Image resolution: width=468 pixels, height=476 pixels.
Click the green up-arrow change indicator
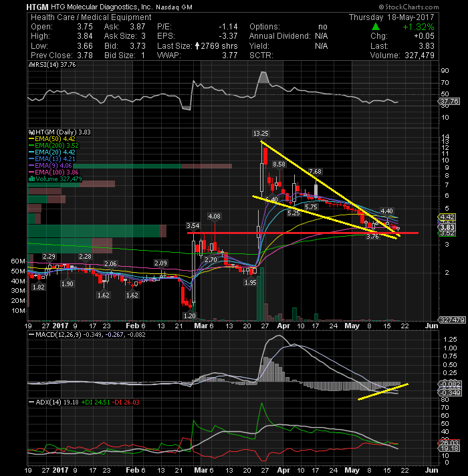[x=376, y=27]
